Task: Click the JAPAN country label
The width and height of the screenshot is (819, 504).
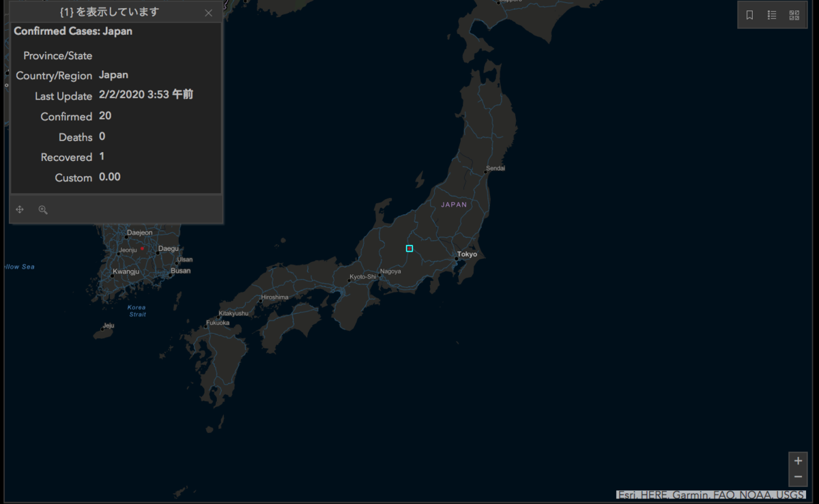Action: click(x=454, y=205)
